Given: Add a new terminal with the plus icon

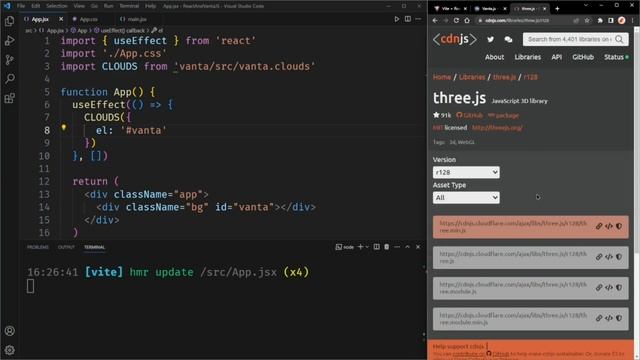Looking at the screenshot, I should [360, 247].
